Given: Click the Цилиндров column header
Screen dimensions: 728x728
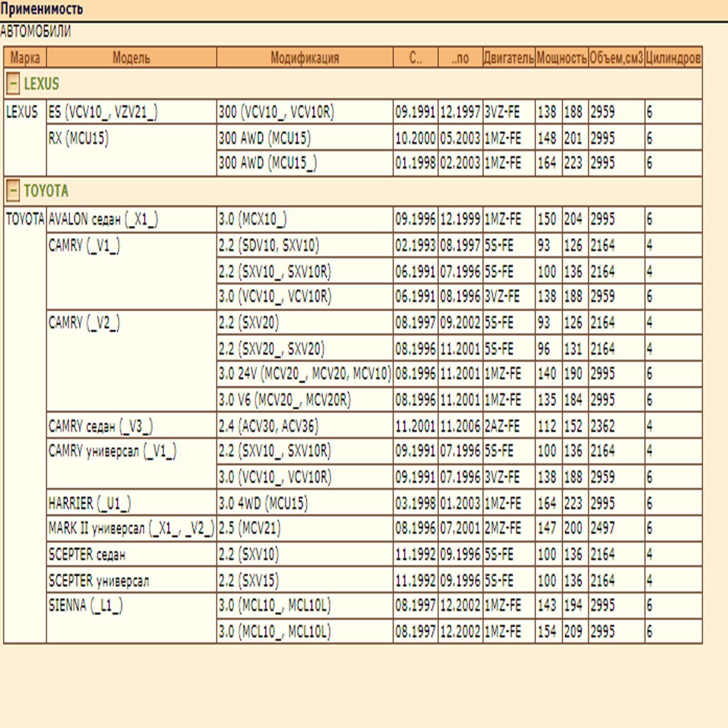Looking at the screenshot, I should point(673,58).
